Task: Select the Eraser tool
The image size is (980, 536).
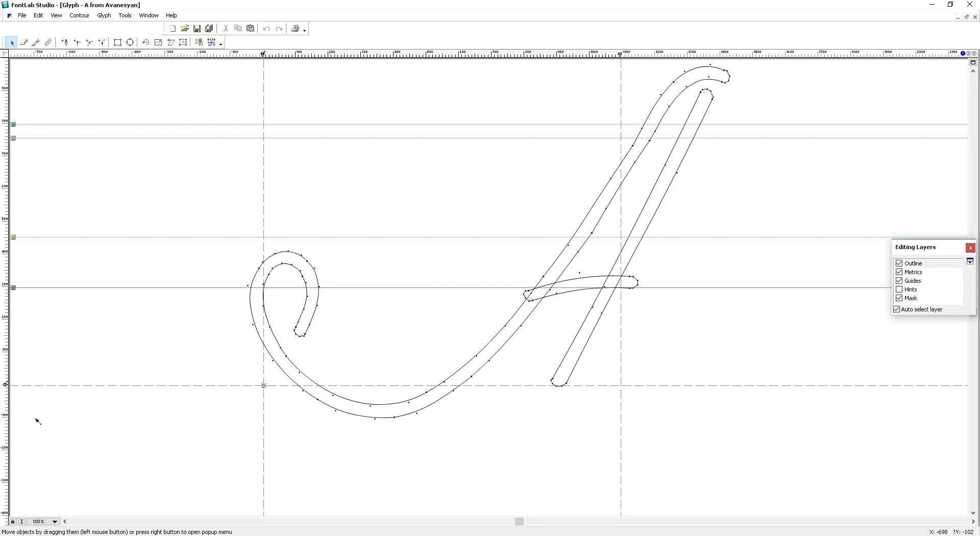Action: pyautogui.click(x=23, y=42)
